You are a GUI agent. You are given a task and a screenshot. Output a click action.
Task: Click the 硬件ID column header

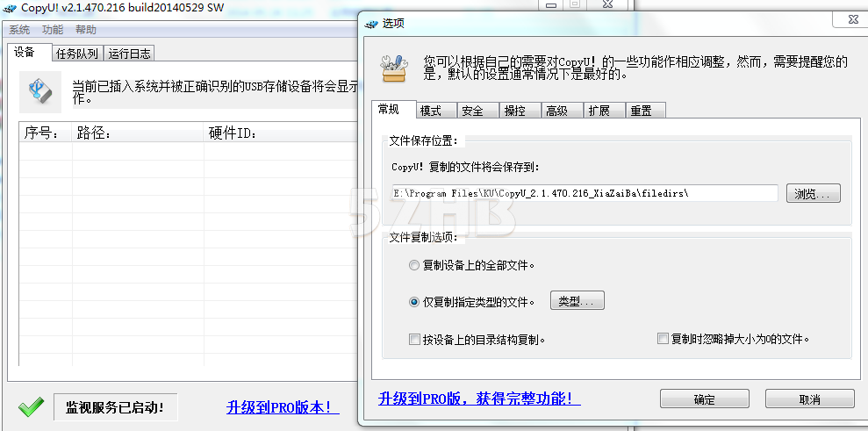coord(280,133)
